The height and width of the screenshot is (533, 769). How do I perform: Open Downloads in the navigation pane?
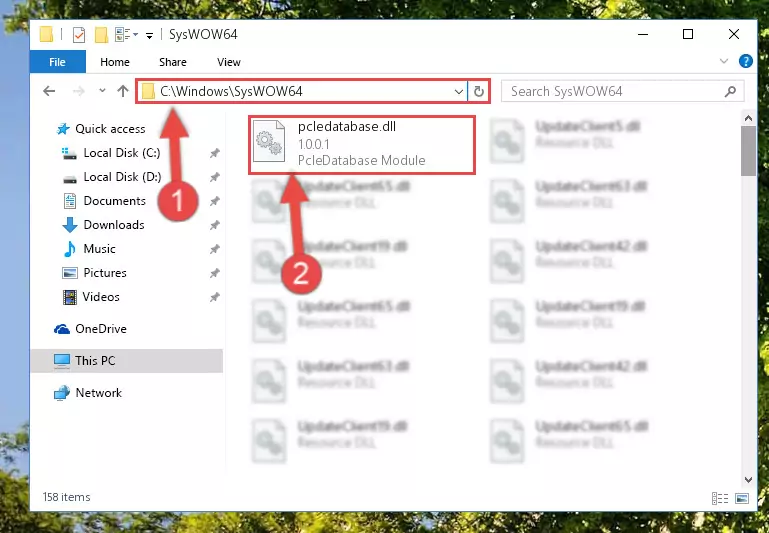114,225
